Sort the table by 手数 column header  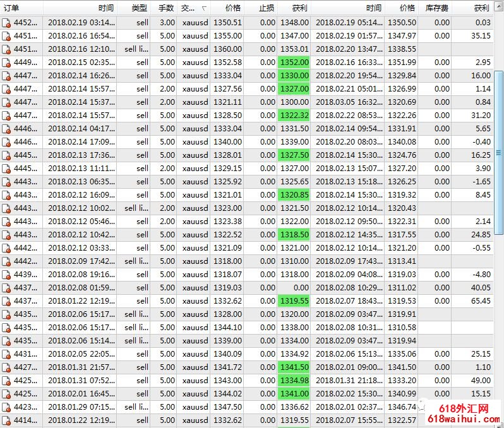[165, 8]
